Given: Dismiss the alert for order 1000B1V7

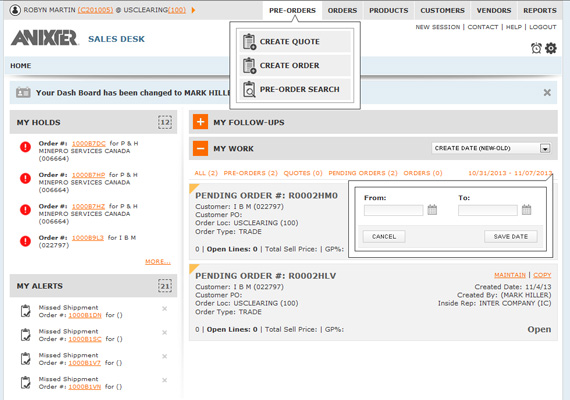Looking at the screenshot, I should 164,356.
